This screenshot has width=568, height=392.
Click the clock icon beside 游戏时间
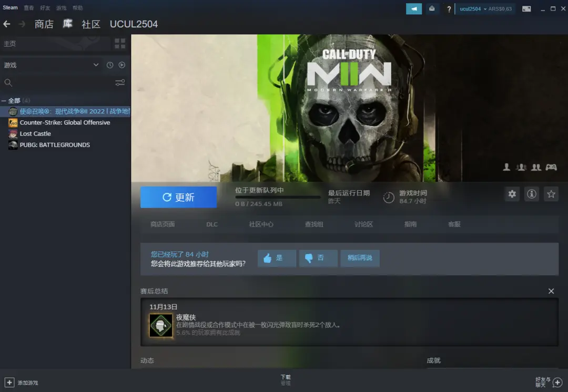[389, 197]
